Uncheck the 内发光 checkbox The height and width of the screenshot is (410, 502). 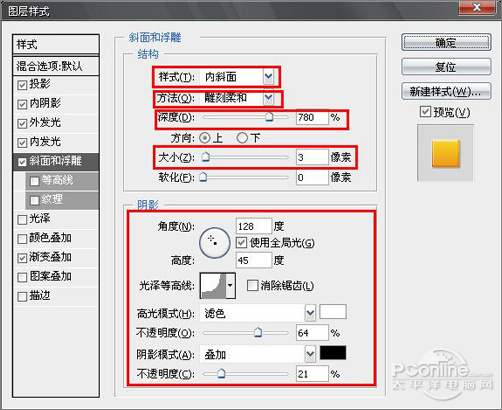point(22,143)
